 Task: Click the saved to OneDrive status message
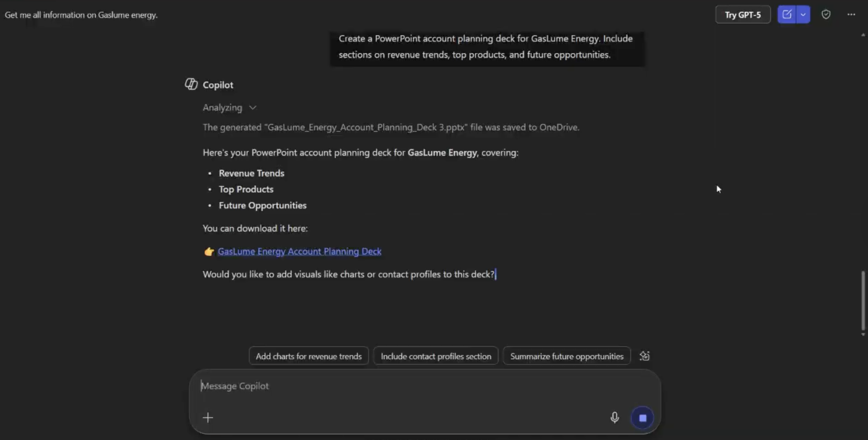[391, 127]
